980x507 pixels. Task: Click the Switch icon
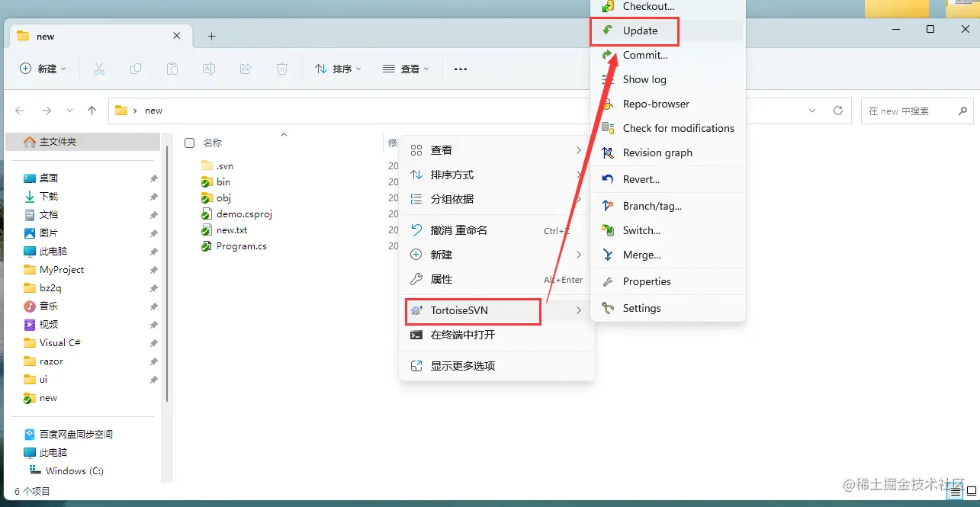[x=608, y=230]
